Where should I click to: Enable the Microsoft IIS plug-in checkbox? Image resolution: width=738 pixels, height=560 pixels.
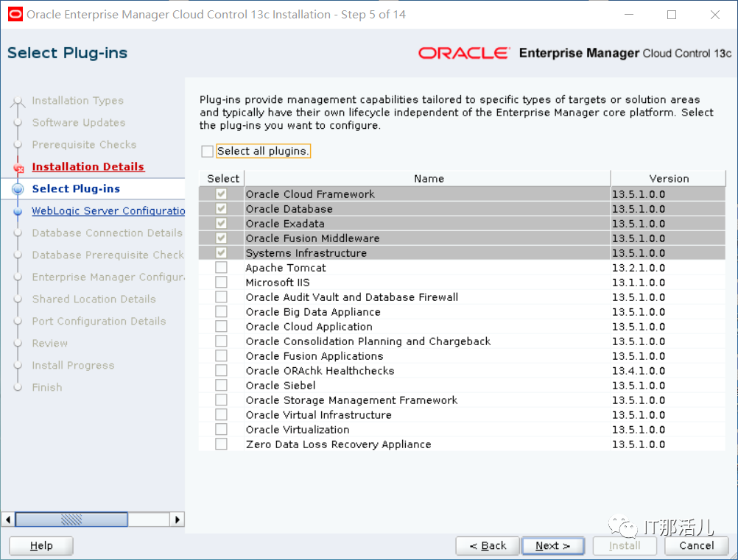click(x=221, y=282)
